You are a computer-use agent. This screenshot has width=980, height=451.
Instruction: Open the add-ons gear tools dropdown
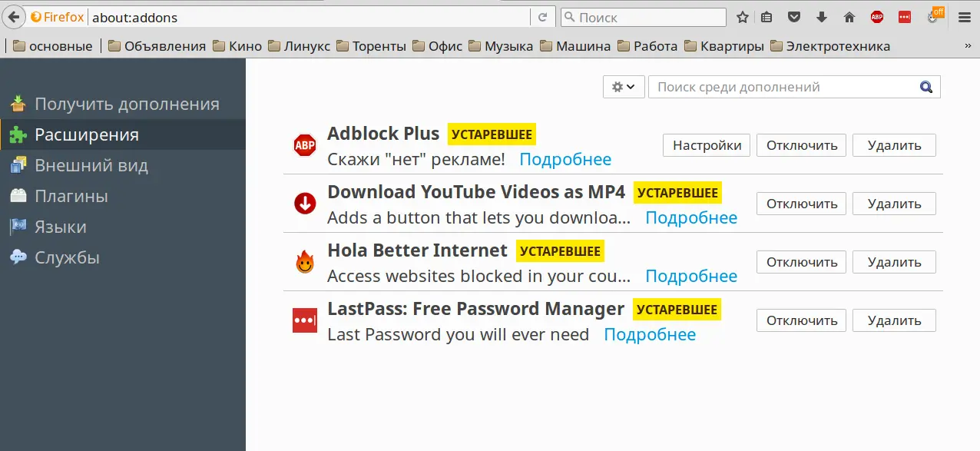pyautogui.click(x=623, y=87)
